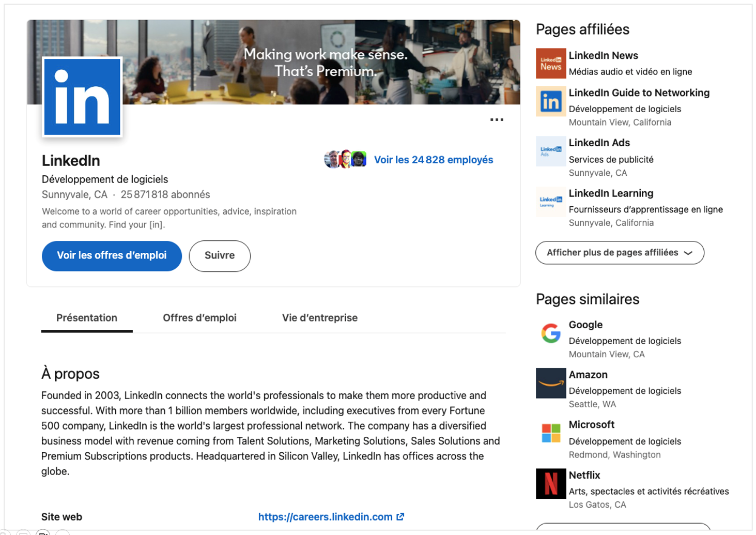Click the Pages similaires heading
This screenshot has width=756, height=535.
coord(588,299)
